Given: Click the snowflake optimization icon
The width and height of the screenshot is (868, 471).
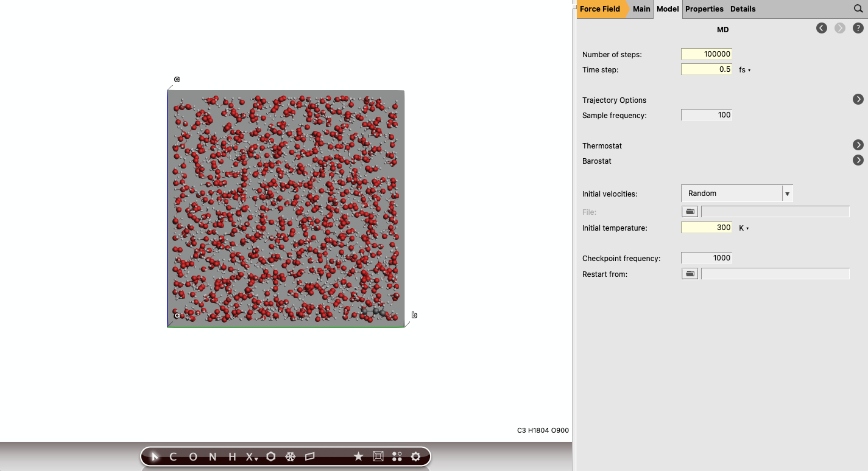Looking at the screenshot, I should [291, 456].
